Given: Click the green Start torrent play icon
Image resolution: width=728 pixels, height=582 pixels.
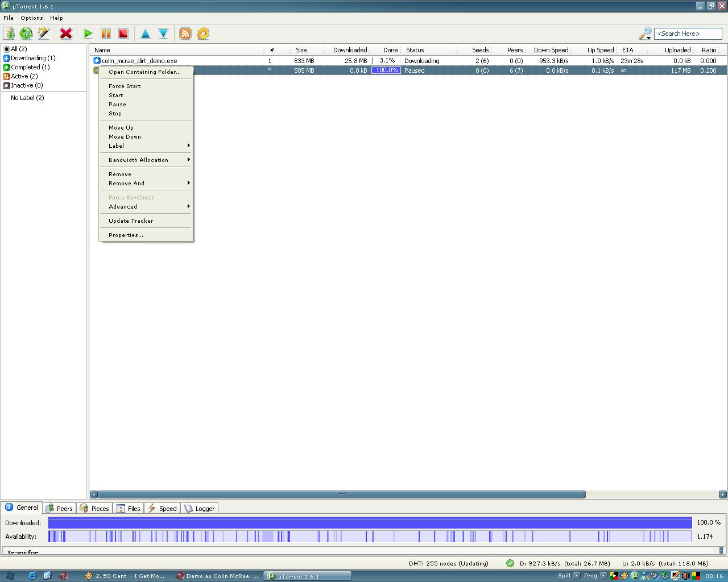Looking at the screenshot, I should tap(88, 34).
